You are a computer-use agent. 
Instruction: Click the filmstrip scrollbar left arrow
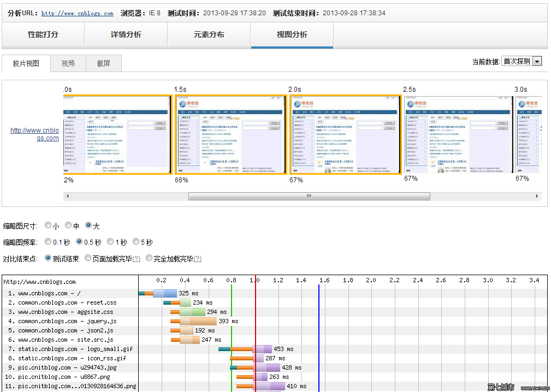tap(68, 196)
